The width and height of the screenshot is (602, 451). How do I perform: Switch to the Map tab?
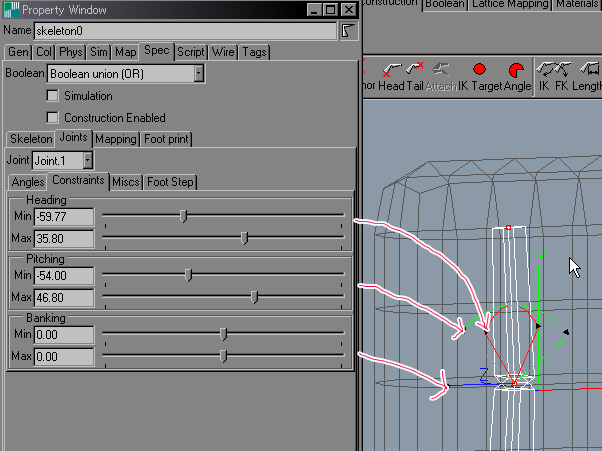(126, 52)
